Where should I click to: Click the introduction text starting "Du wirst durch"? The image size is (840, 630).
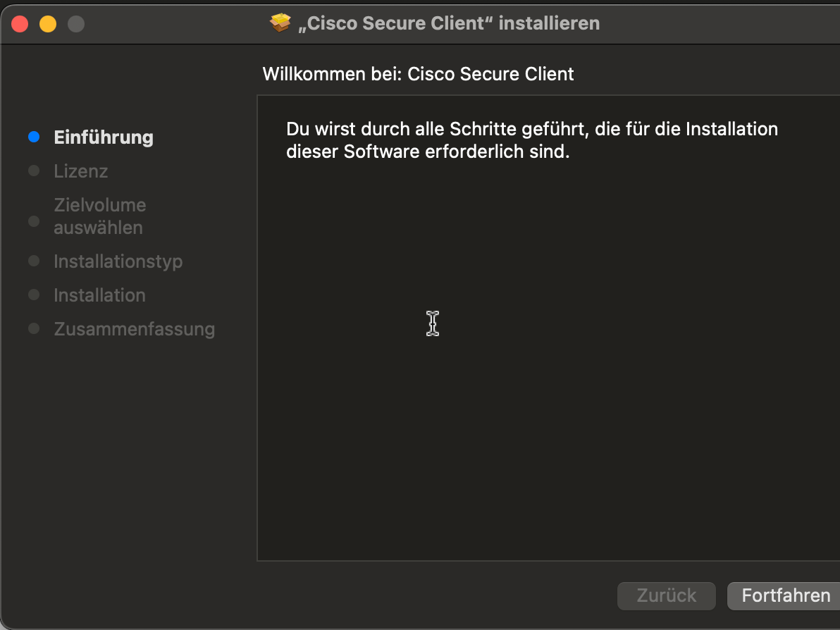[x=532, y=140]
